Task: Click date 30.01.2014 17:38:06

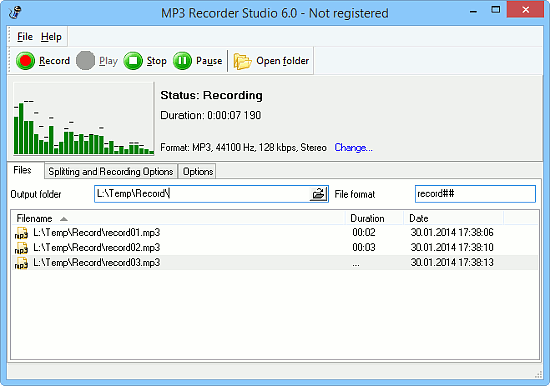Action: pyautogui.click(x=452, y=233)
